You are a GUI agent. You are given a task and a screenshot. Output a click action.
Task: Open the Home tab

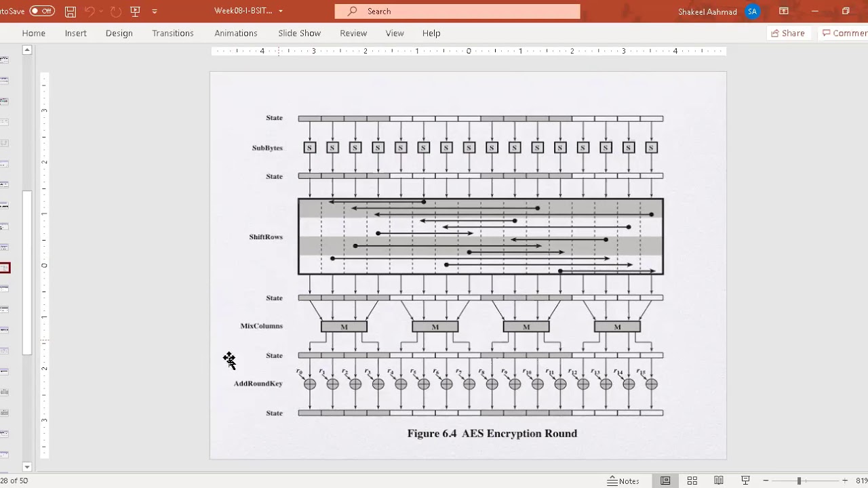pos(34,33)
